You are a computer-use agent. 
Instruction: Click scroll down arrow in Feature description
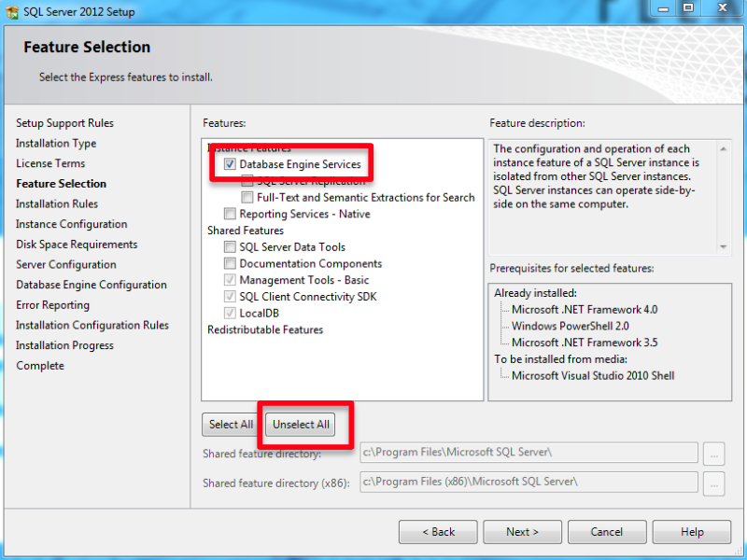click(x=723, y=246)
